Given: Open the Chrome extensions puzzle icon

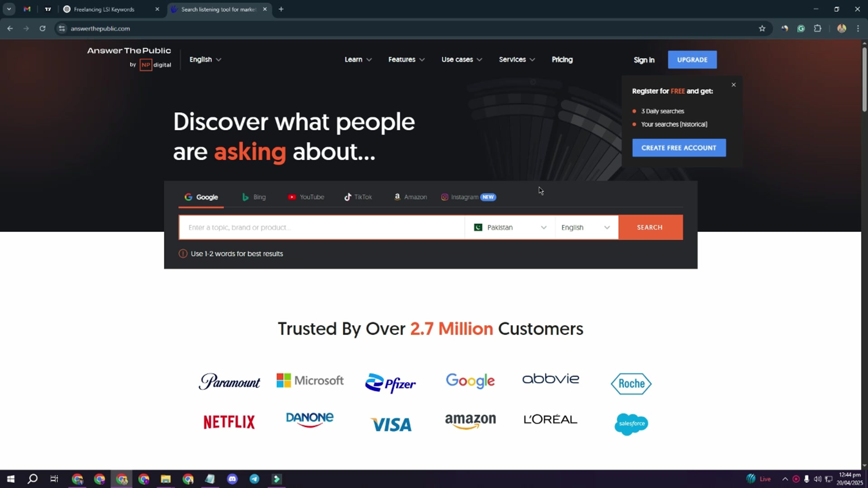Looking at the screenshot, I should (x=817, y=28).
